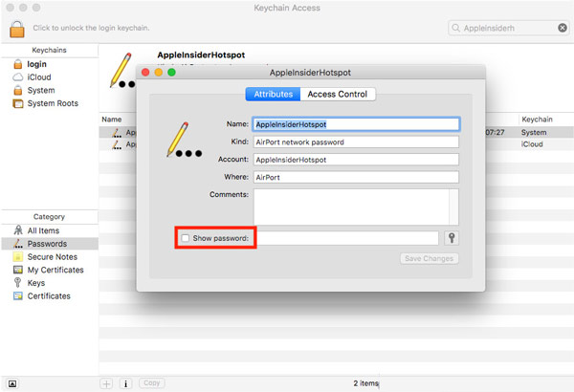Click the Passwords category pencil icon
574x392 pixels.
[17, 244]
